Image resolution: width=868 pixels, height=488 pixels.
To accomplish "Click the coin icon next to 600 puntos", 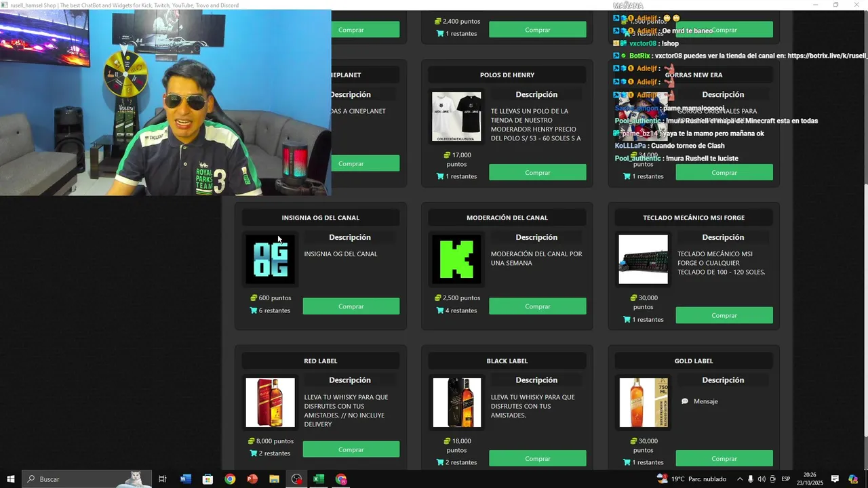I will [x=254, y=298].
